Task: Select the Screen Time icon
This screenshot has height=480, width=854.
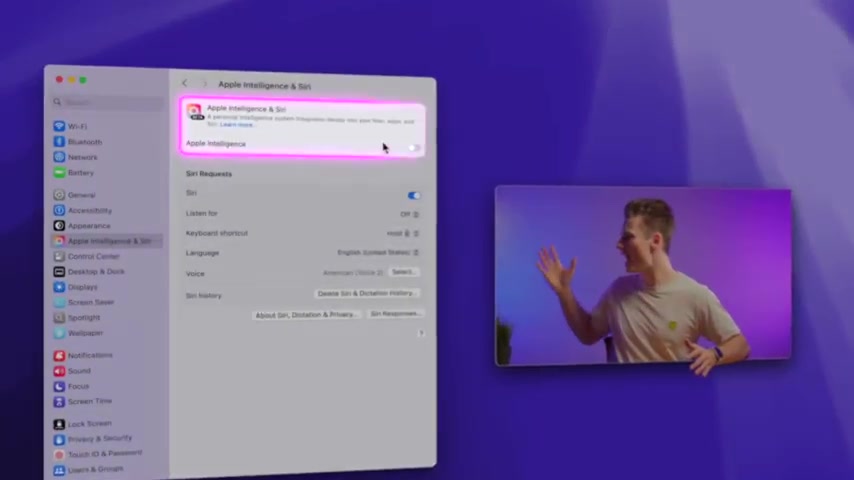Action: (59, 402)
